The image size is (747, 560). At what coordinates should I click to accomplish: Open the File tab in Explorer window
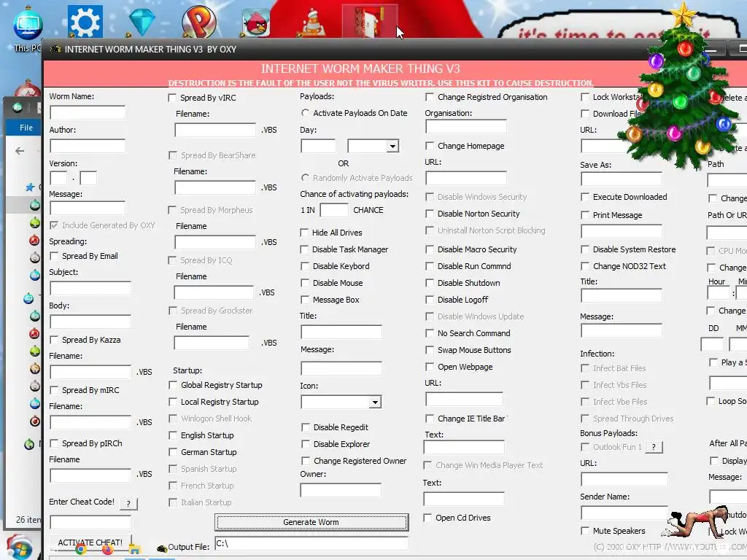(x=26, y=128)
